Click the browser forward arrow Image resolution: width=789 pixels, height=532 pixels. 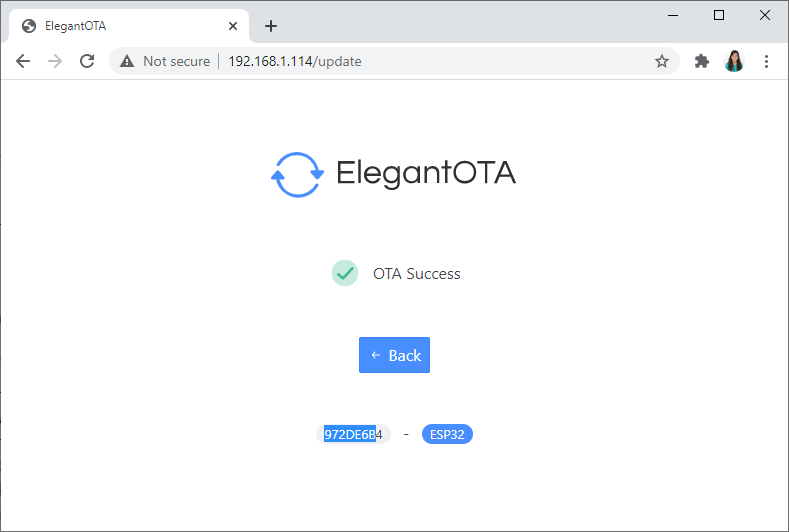[x=55, y=61]
